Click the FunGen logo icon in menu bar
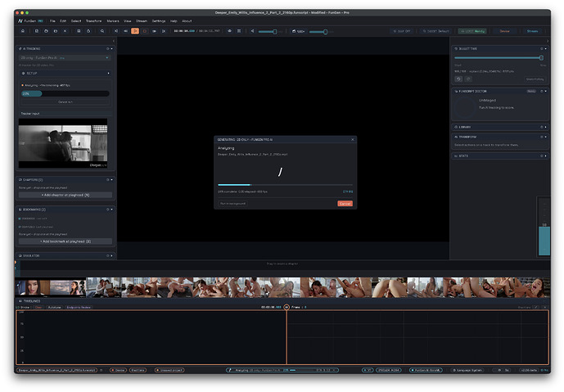Screen dimensions: 564x392 pyautogui.click(x=20, y=20)
